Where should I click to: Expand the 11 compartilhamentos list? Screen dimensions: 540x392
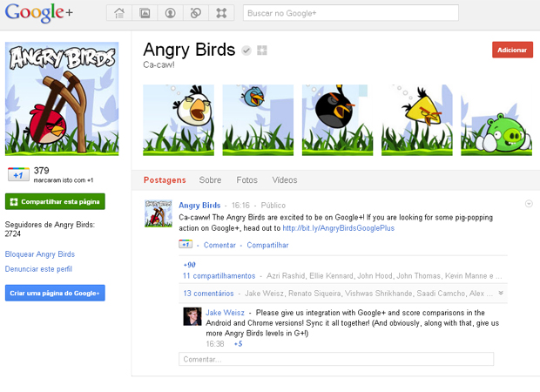(219, 275)
